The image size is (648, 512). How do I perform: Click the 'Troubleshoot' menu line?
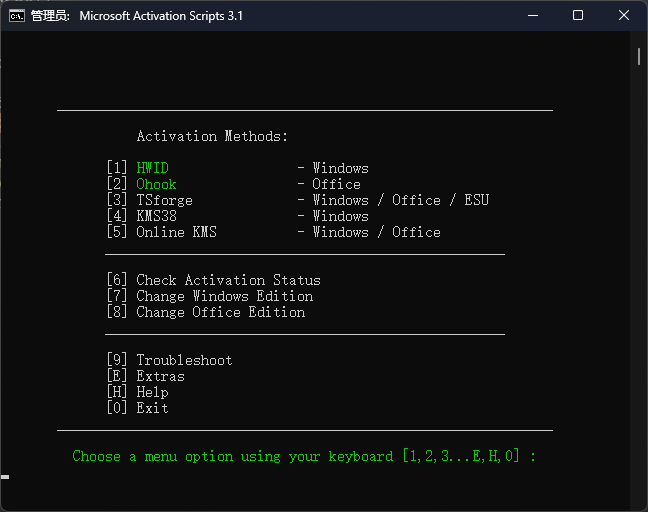pos(169,360)
